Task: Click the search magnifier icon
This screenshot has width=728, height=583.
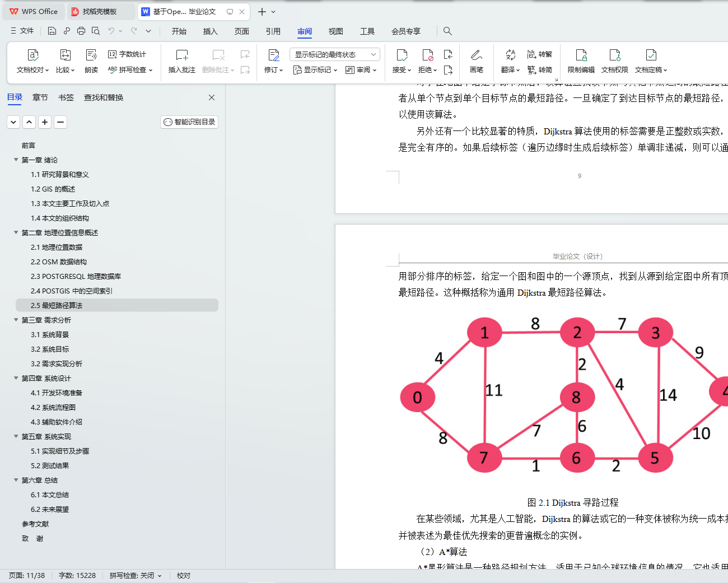Action: tap(447, 31)
